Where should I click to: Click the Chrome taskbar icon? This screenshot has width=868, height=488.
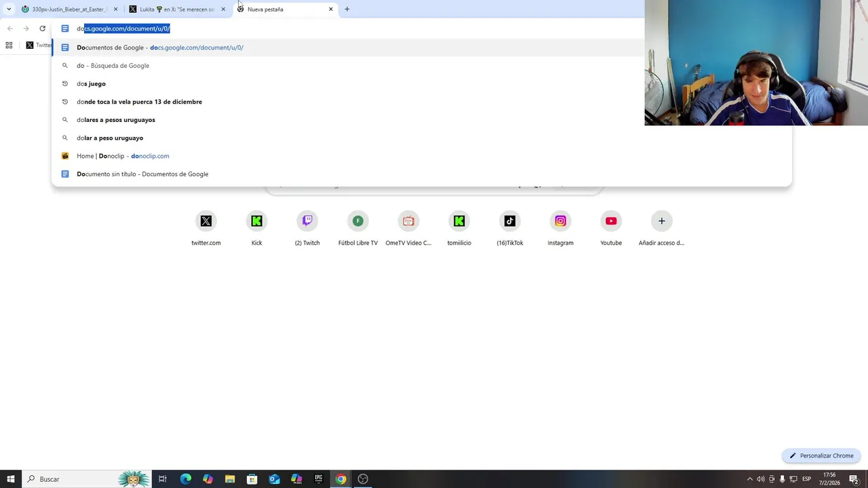pos(340,479)
